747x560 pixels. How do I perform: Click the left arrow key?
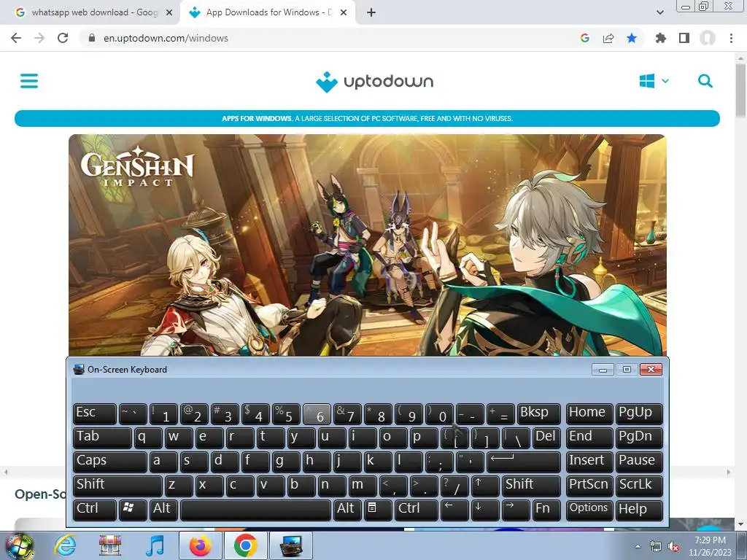(x=454, y=510)
